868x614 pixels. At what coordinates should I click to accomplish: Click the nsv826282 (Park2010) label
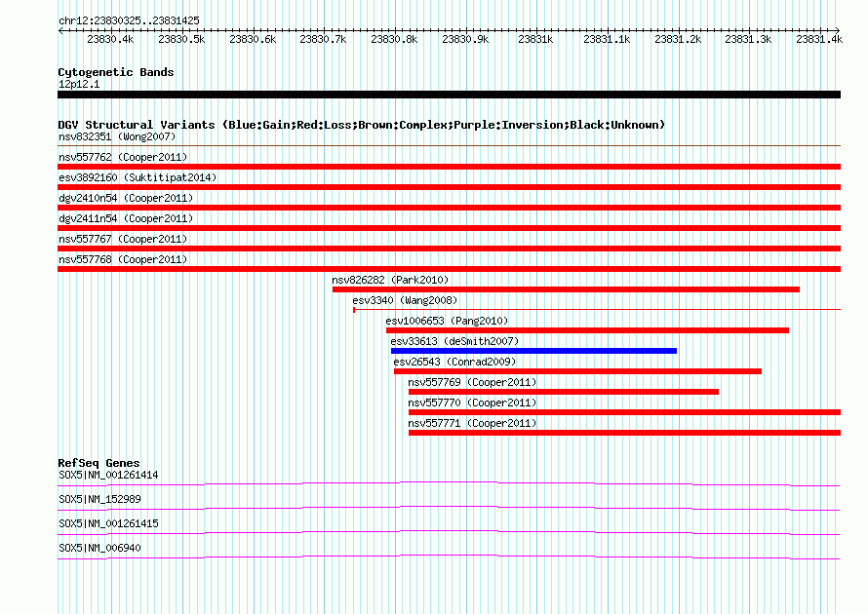pos(390,280)
